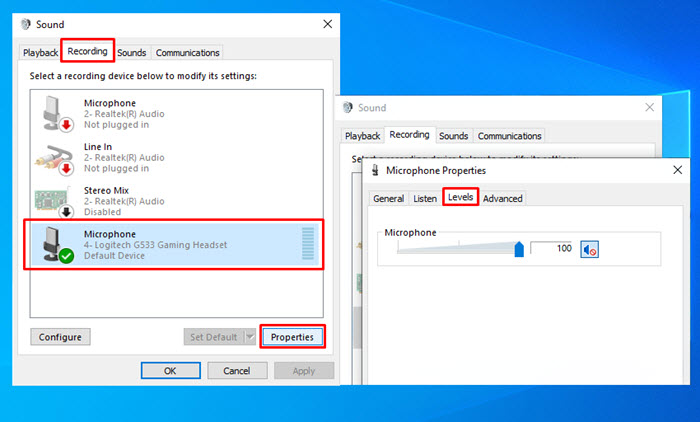The height and width of the screenshot is (422, 700).
Task: Select Recording tab in the background Sound window
Action: click(409, 134)
